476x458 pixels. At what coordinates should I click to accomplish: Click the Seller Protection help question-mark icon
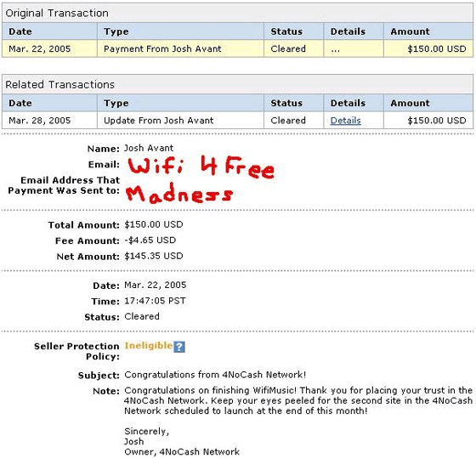(179, 347)
